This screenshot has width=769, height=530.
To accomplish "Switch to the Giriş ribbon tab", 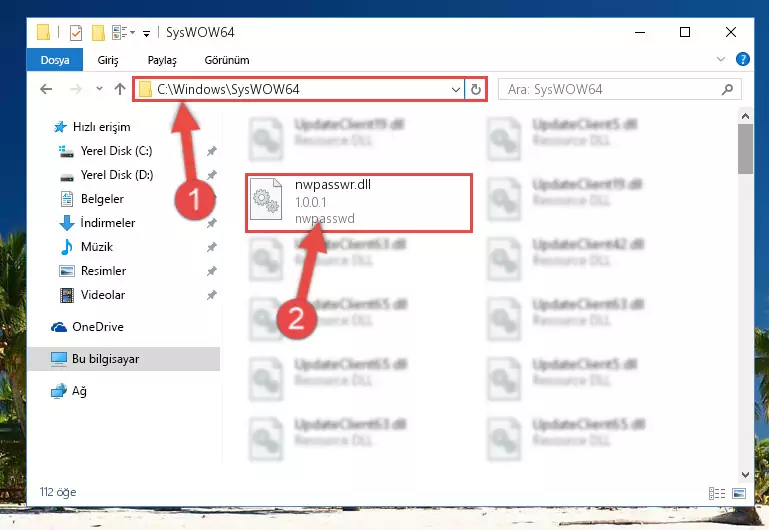I will point(108,60).
